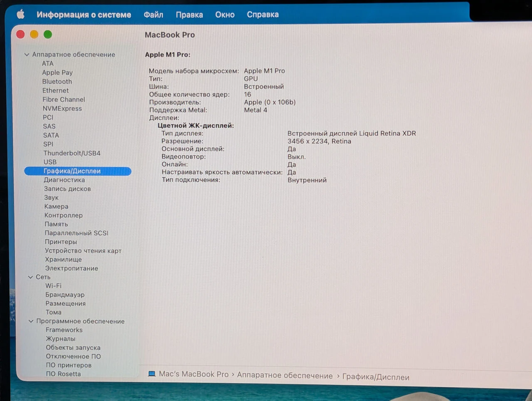Select Электропитание in the sidebar

coord(71,268)
